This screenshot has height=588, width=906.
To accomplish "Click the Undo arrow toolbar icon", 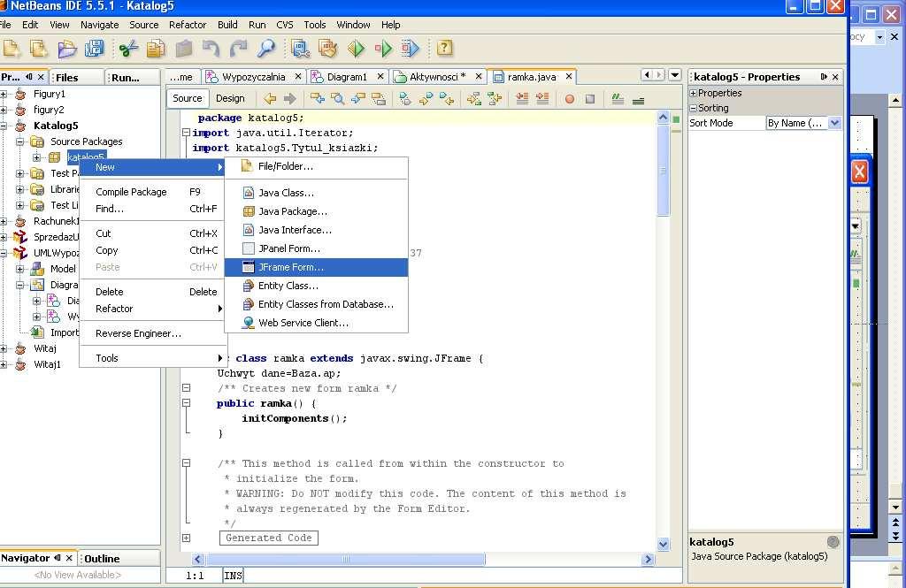I will click(211, 49).
